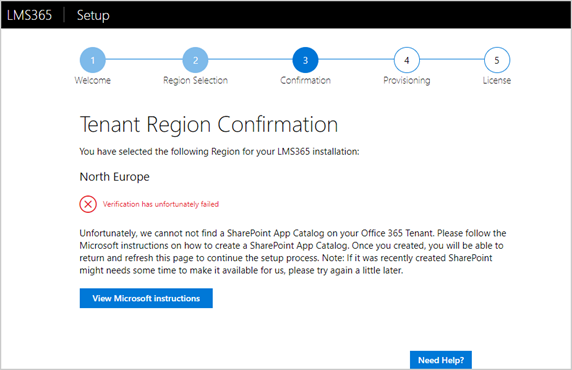572x370 pixels.
Task: Click the Setup title in header
Action: click(93, 15)
